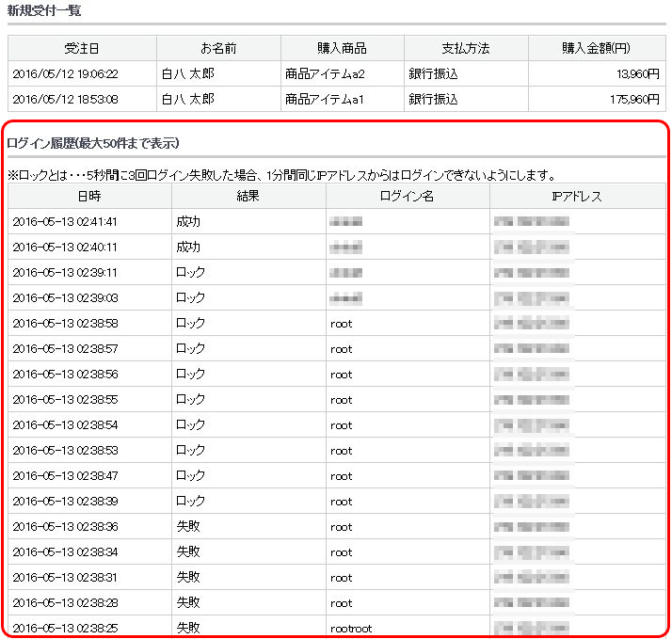The height and width of the screenshot is (639, 672).
Task: Click 白八 太郎 in the 商品アイテムa1 row
Action: click(187, 100)
